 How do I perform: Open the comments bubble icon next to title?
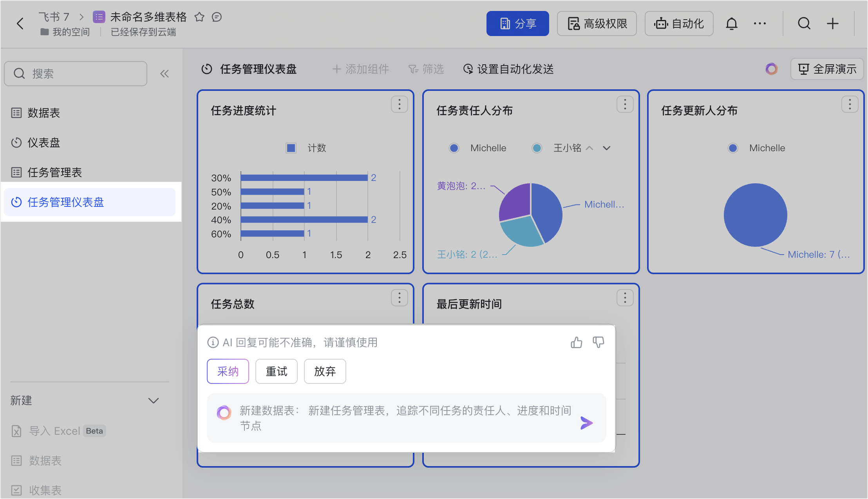[217, 17]
